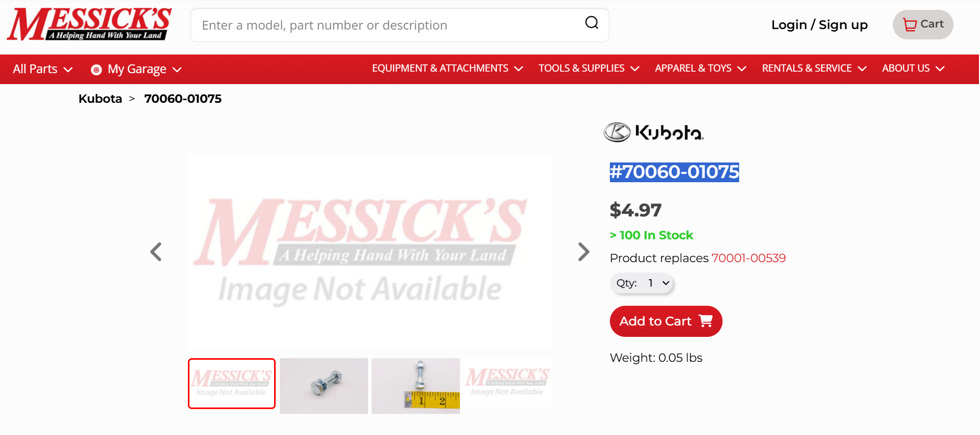Image resolution: width=980 pixels, height=435 pixels.
Task: Go to Kubota breadcrumb link
Action: (x=100, y=99)
